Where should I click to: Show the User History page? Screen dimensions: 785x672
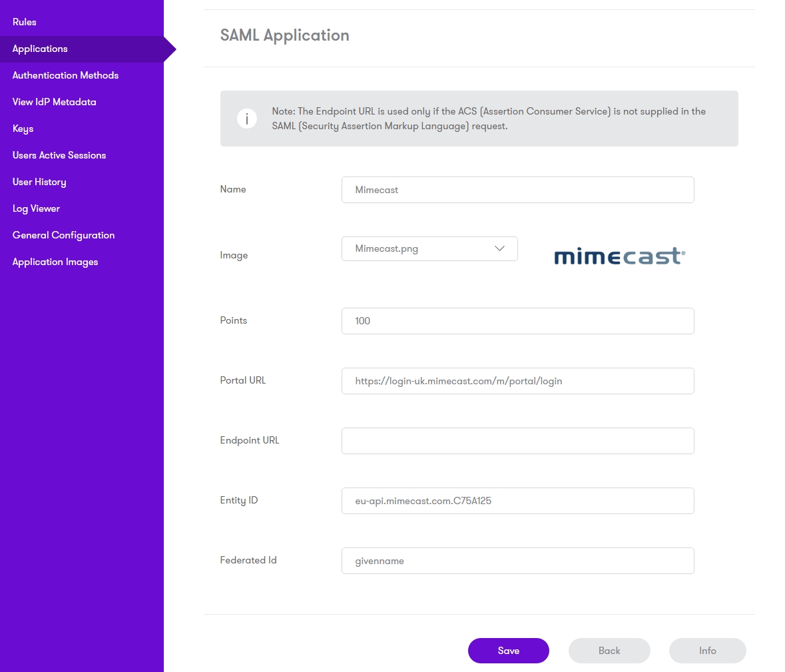pyautogui.click(x=39, y=182)
